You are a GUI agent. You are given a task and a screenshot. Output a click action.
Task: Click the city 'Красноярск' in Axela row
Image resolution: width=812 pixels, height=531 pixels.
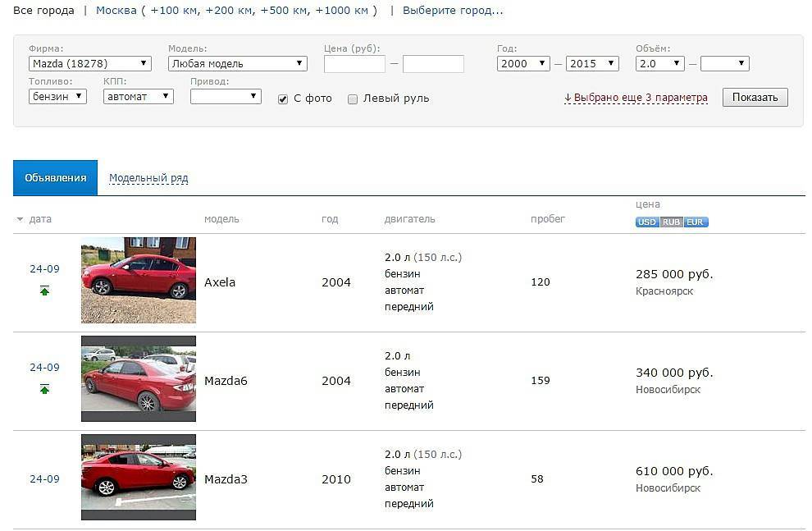click(x=664, y=291)
